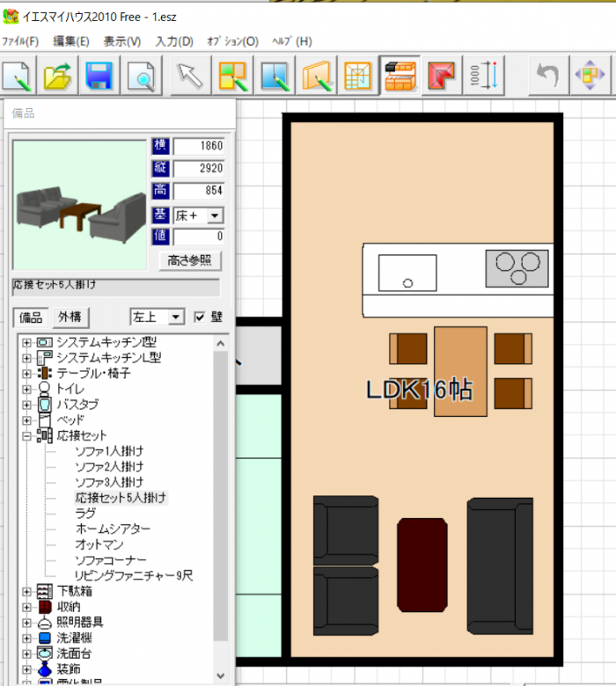
Task: Select the window and door input tool
Action: (274, 76)
